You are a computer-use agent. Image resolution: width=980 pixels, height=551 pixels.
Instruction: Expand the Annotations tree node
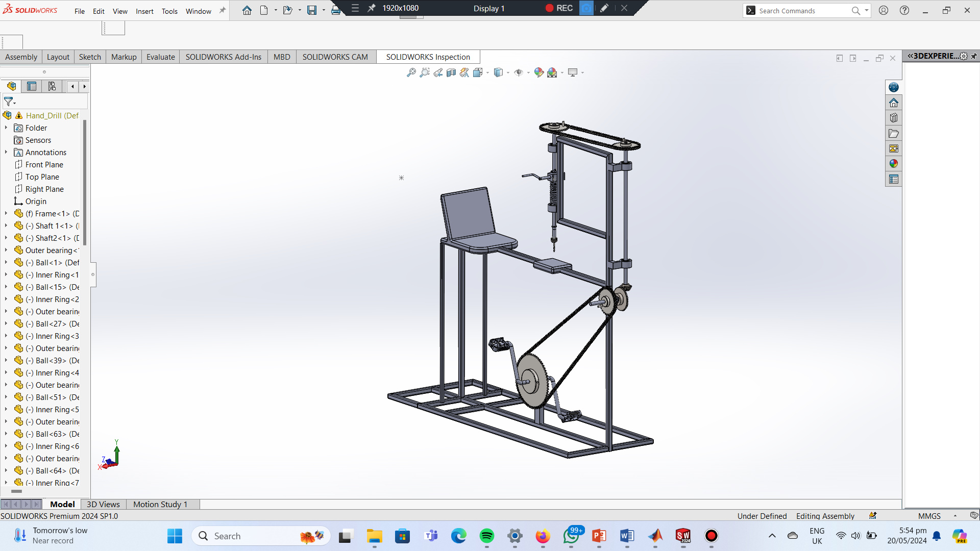coord(6,152)
